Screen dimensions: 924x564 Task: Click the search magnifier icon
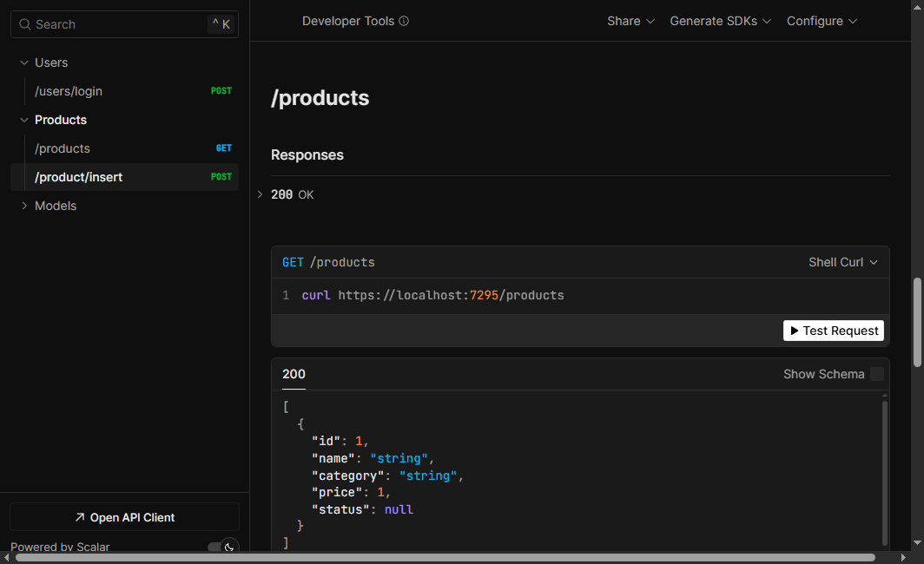[x=24, y=24]
